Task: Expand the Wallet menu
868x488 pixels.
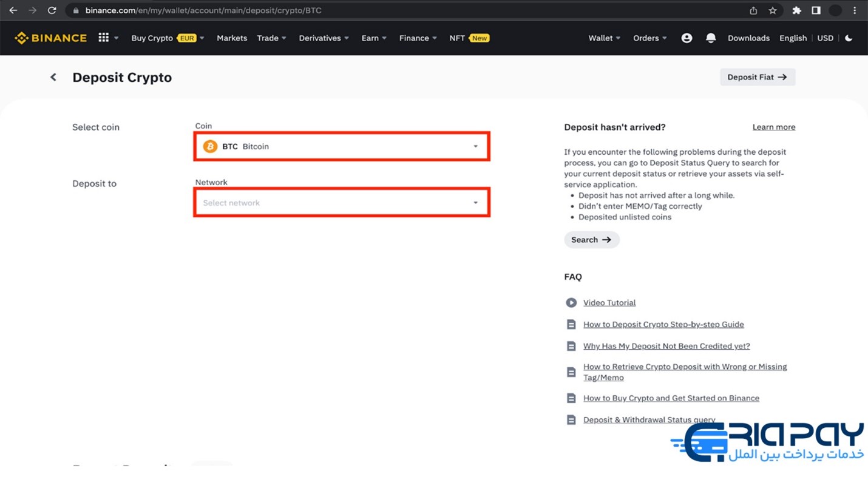Action: coord(605,38)
